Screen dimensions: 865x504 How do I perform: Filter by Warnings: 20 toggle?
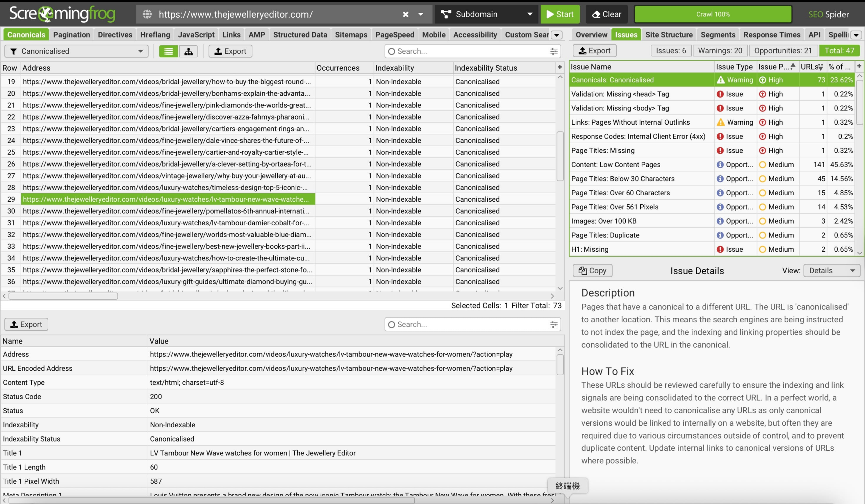click(720, 51)
